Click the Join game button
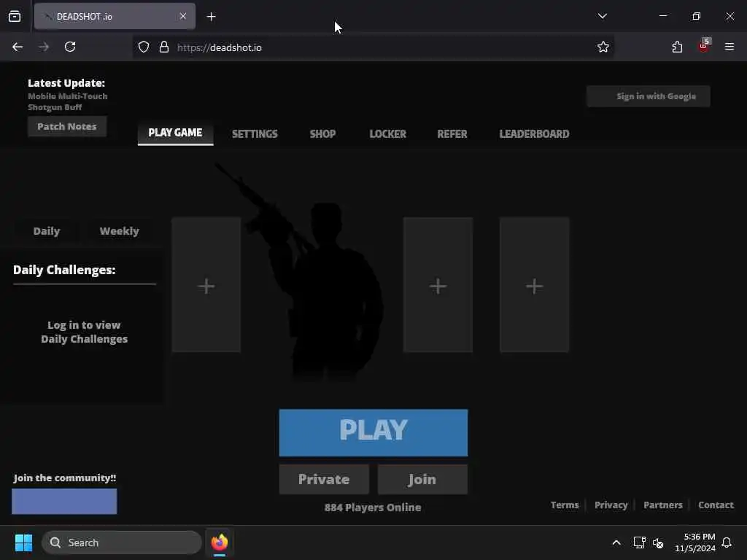The height and width of the screenshot is (560, 747). (x=422, y=479)
